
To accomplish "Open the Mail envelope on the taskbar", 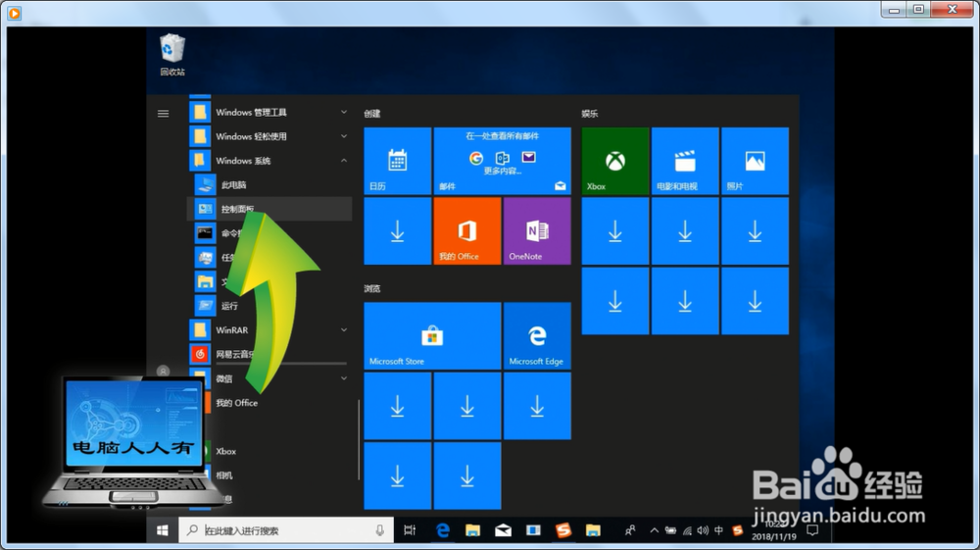I will 503,530.
